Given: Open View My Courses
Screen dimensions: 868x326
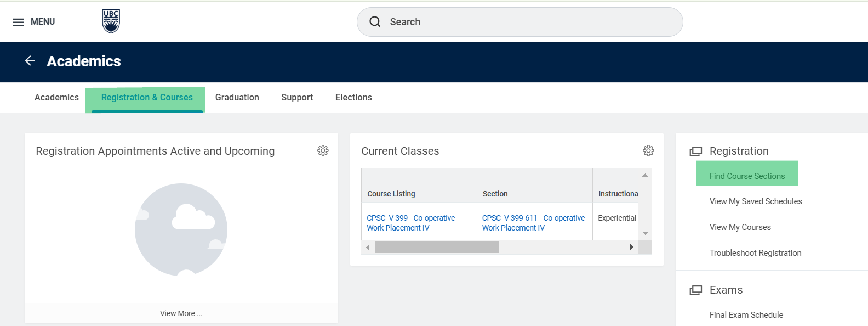Looking at the screenshot, I should 740,227.
